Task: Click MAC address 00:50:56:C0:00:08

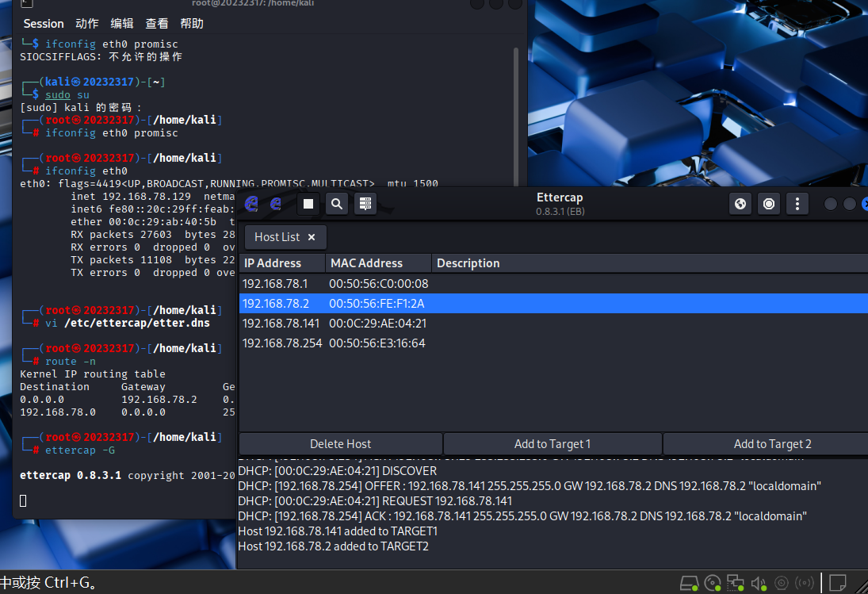Action: tap(379, 284)
